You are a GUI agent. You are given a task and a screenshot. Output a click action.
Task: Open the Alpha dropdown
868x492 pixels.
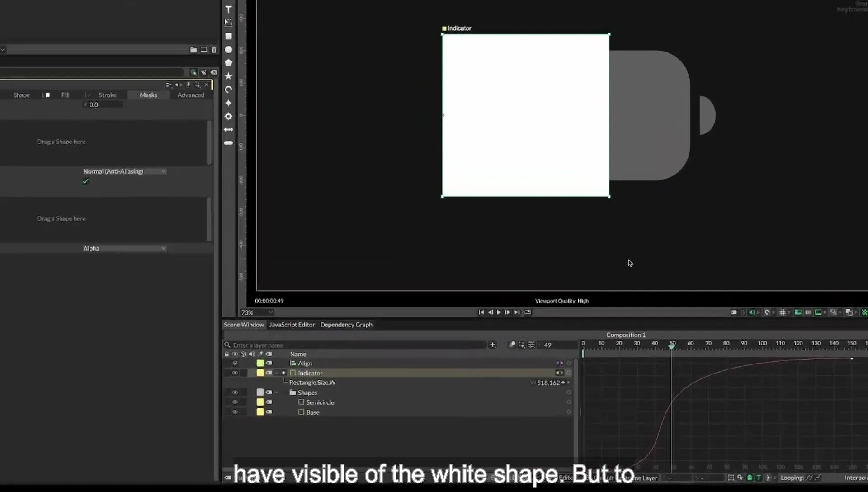[124, 248]
